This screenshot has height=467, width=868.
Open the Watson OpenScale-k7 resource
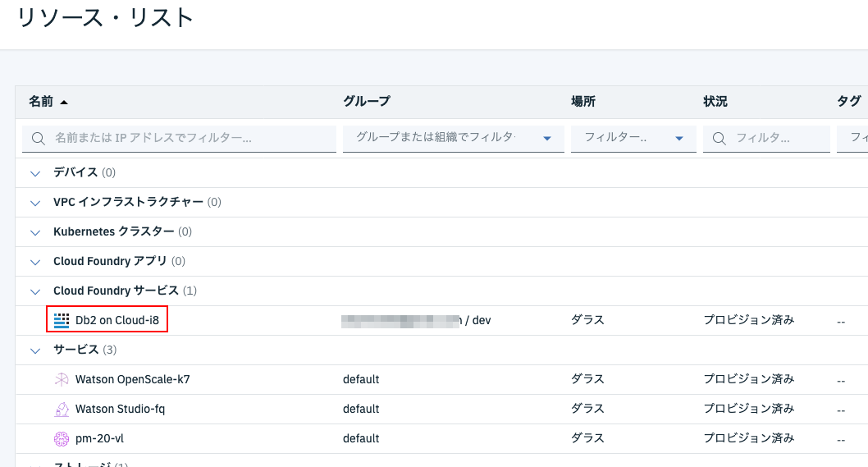pos(132,379)
